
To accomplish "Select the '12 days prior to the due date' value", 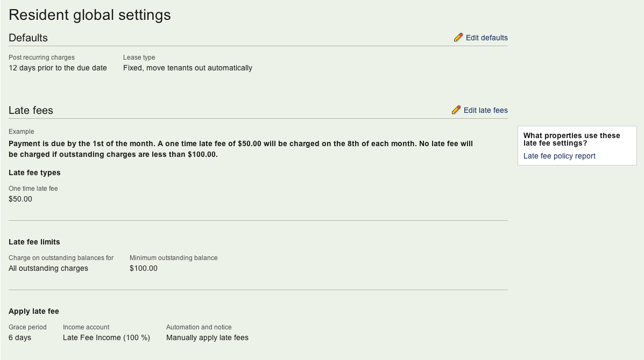I will 58,68.
